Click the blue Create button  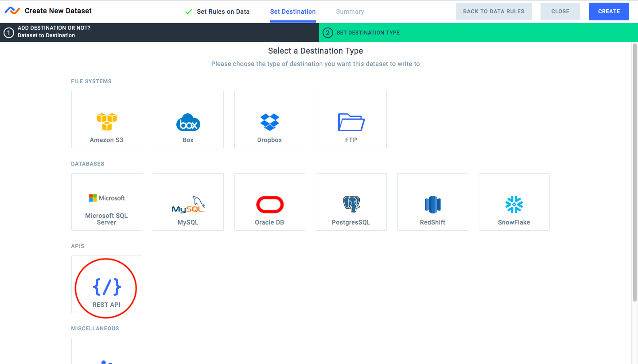[x=609, y=12]
